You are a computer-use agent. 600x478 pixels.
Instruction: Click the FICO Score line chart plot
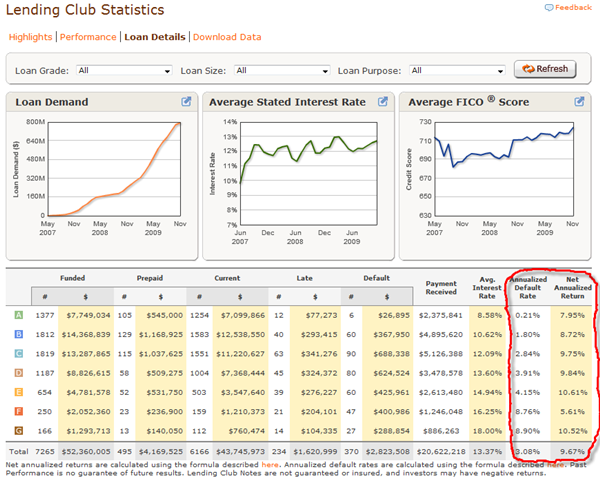pyautogui.click(x=504, y=169)
